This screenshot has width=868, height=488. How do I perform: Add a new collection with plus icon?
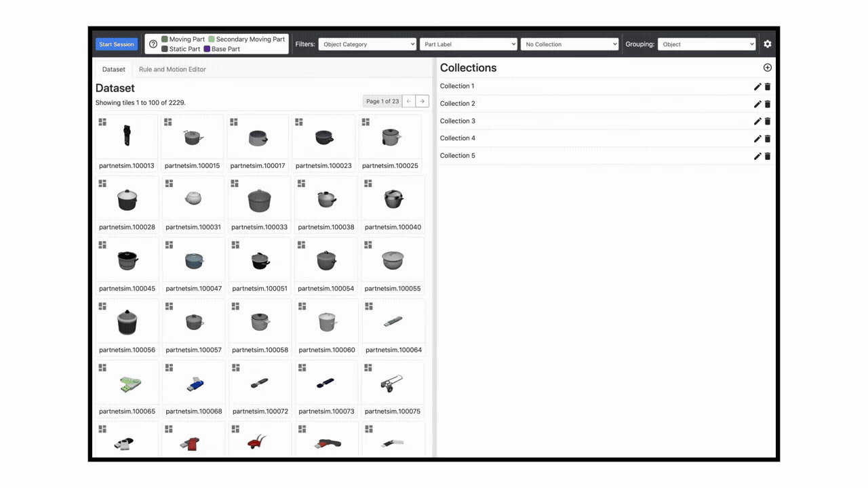coord(768,68)
